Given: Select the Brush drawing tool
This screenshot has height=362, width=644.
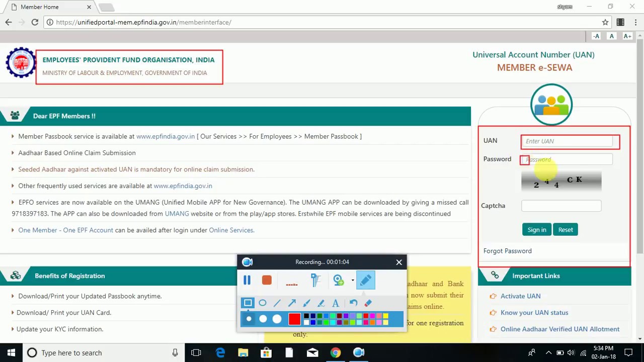Looking at the screenshot, I should (x=306, y=303).
